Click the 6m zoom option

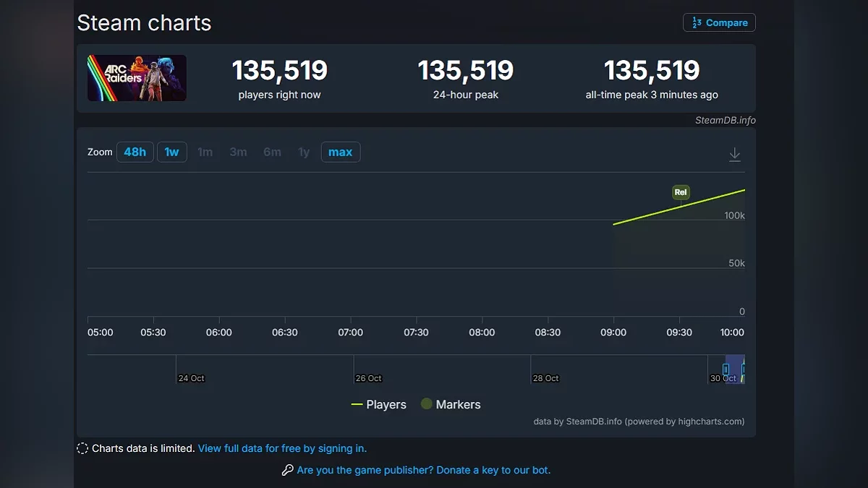(x=272, y=152)
